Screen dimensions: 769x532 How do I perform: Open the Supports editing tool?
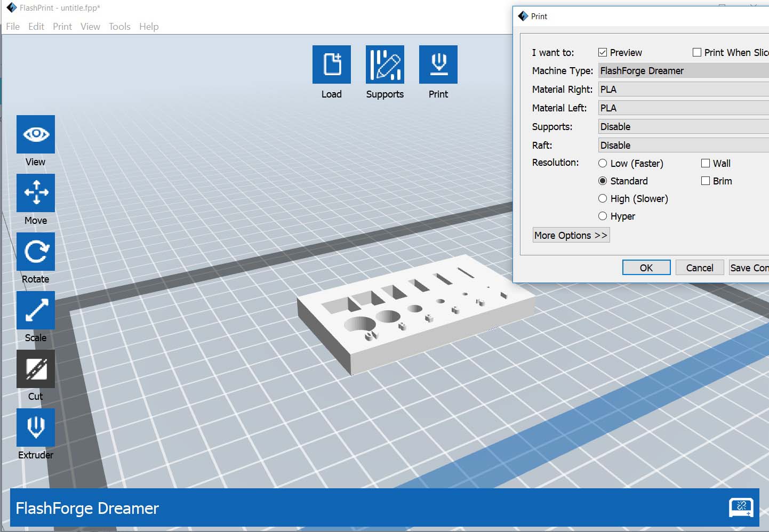click(x=385, y=65)
